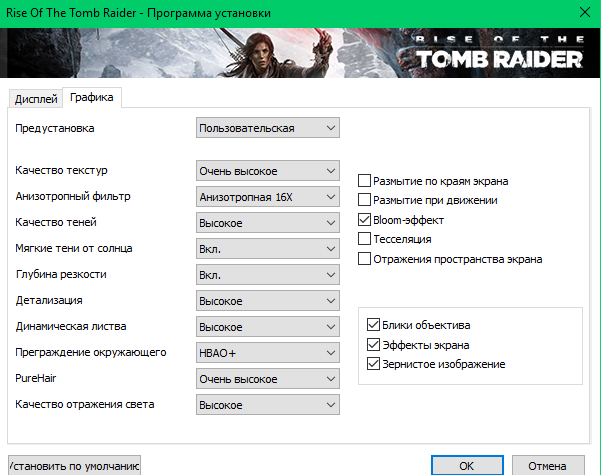Image resolution: width=601 pixels, height=475 pixels.
Task: Disable Зернистое изображение checkbox
Action: (373, 363)
